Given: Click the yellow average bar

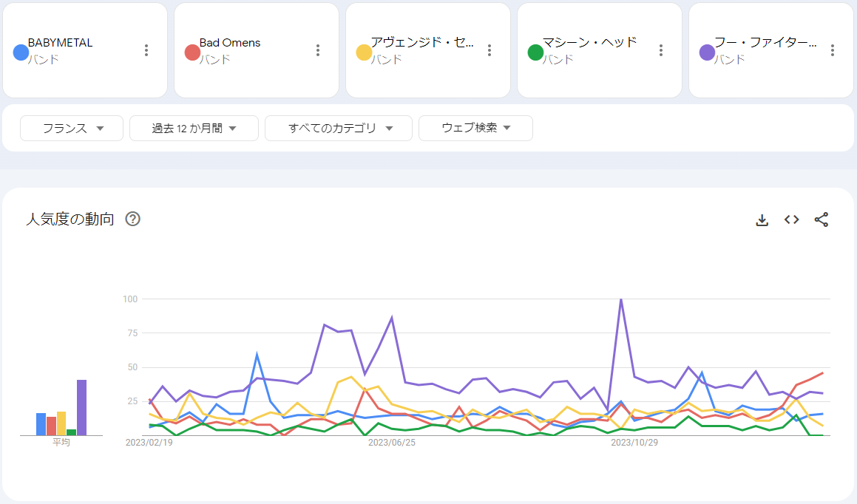Looking at the screenshot, I should [x=61, y=423].
